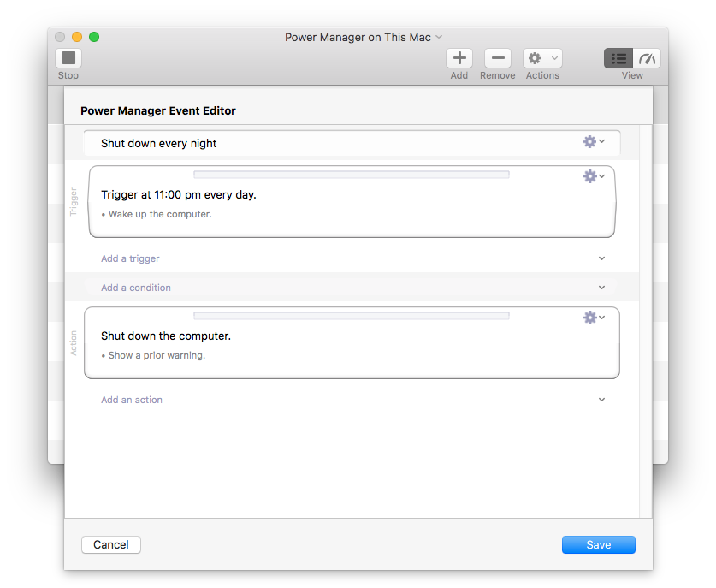Click the Remove minus toolbar icon
The image size is (716, 588).
[x=498, y=58]
